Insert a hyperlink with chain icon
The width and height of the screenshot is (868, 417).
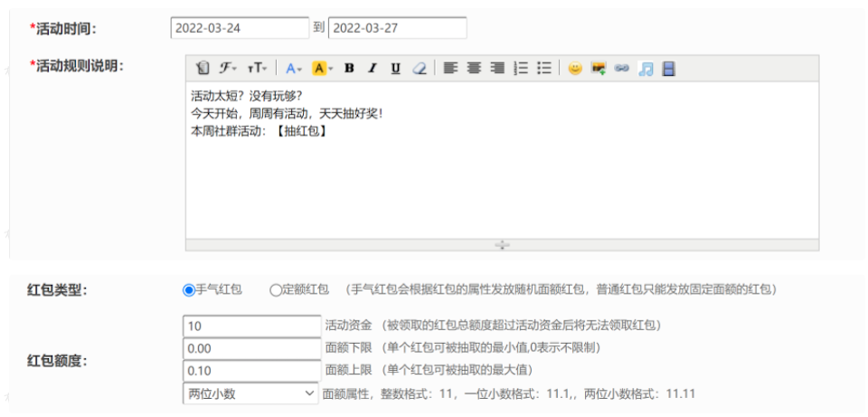tap(621, 69)
